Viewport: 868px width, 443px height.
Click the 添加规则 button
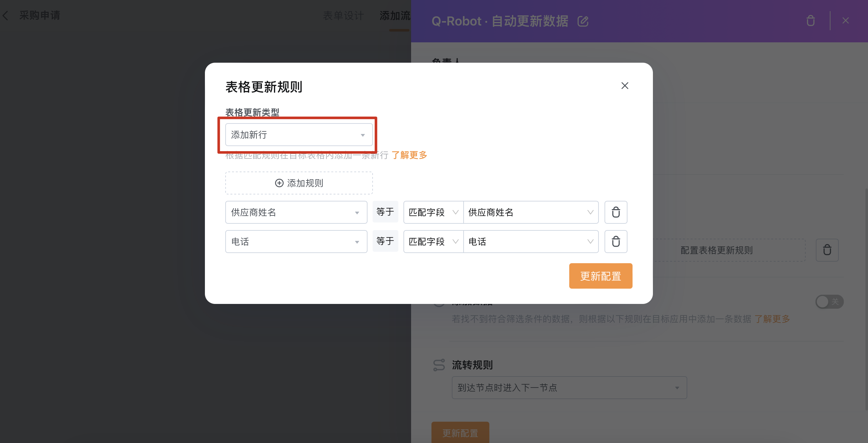click(299, 183)
